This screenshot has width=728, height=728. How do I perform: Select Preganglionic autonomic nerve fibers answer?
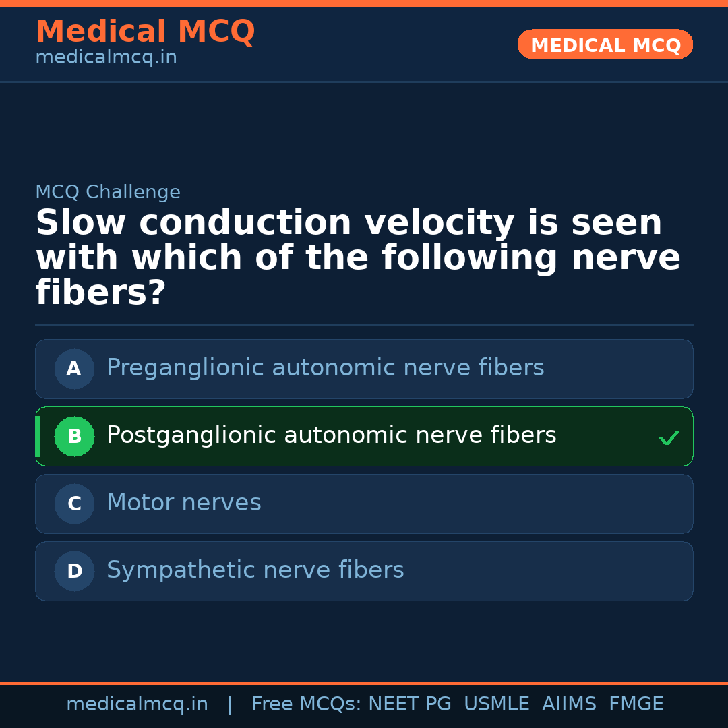click(x=325, y=368)
